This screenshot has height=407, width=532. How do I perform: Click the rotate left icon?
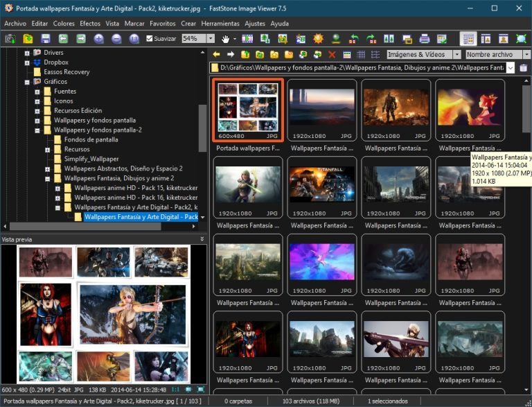pyautogui.click(x=353, y=39)
